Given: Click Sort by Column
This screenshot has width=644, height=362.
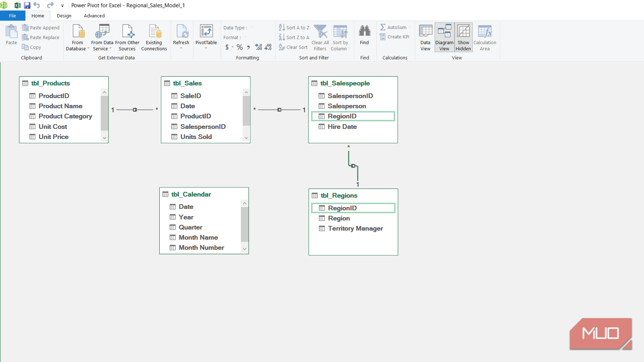Looking at the screenshot, I should point(340,38).
